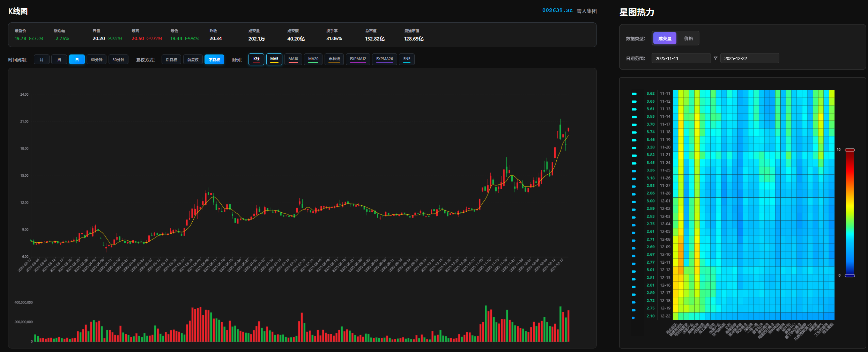
Task: Click the 24.00 price axis label
Action: (24, 95)
